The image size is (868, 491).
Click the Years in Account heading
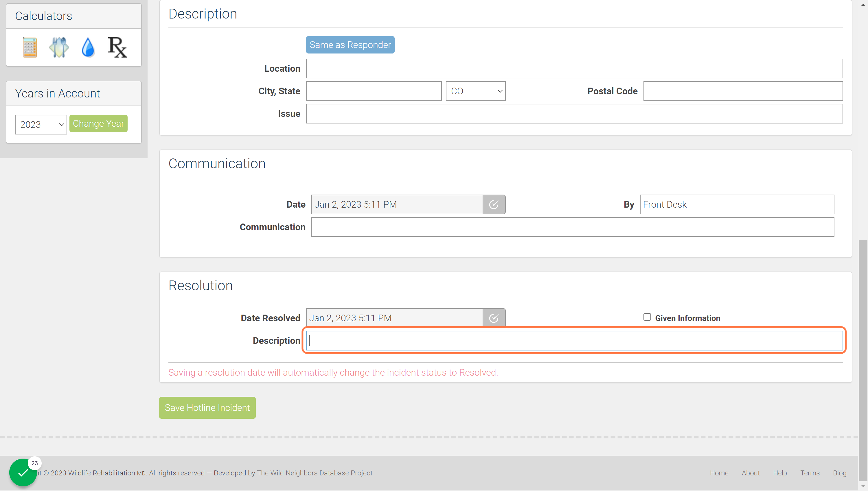[x=57, y=93]
